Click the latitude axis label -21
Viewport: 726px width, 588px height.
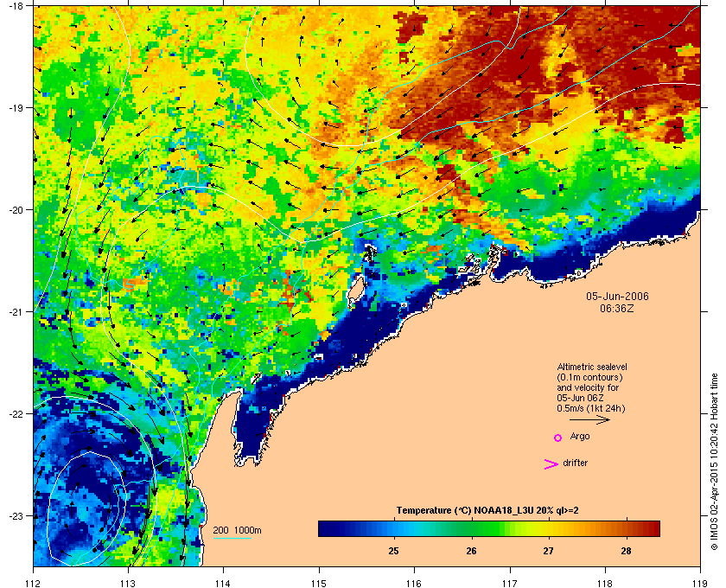click(16, 312)
